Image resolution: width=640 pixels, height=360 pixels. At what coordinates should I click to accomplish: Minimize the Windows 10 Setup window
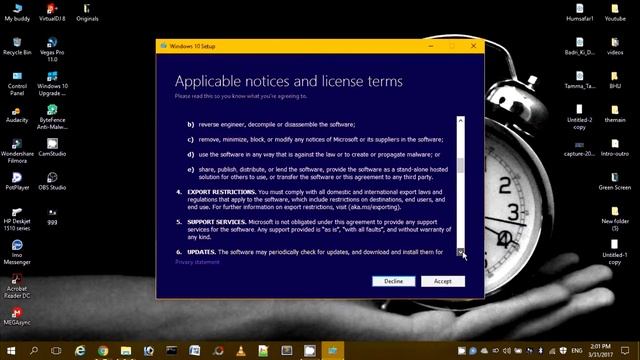pos(431,46)
